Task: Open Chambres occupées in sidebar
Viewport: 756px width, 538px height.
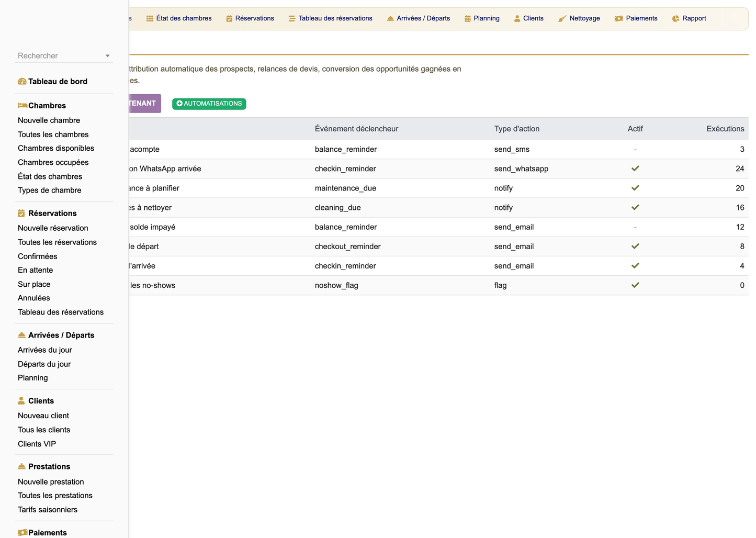Action: pyautogui.click(x=53, y=162)
